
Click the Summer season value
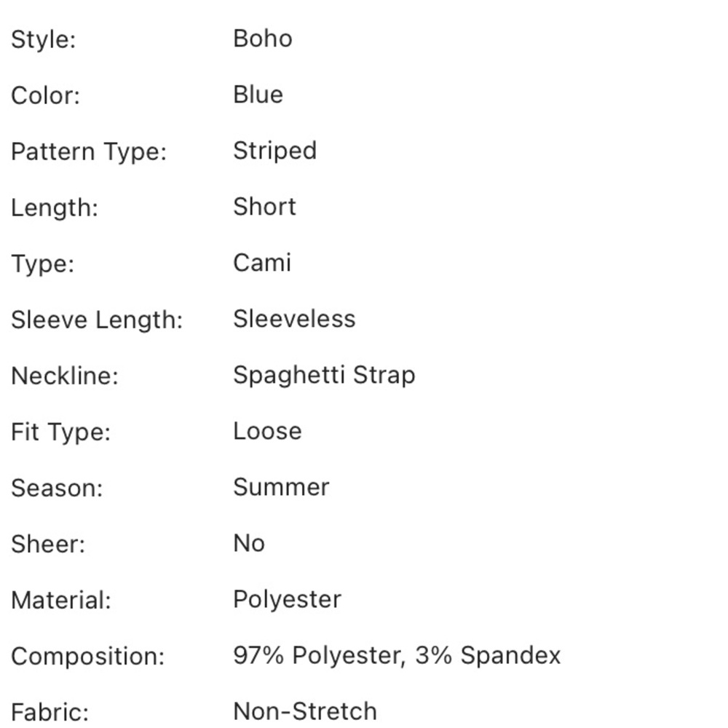[281, 487]
